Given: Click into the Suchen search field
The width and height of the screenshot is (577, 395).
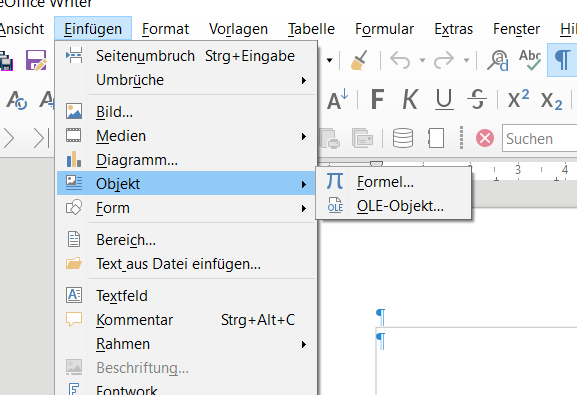Looking at the screenshot, I should [539, 138].
